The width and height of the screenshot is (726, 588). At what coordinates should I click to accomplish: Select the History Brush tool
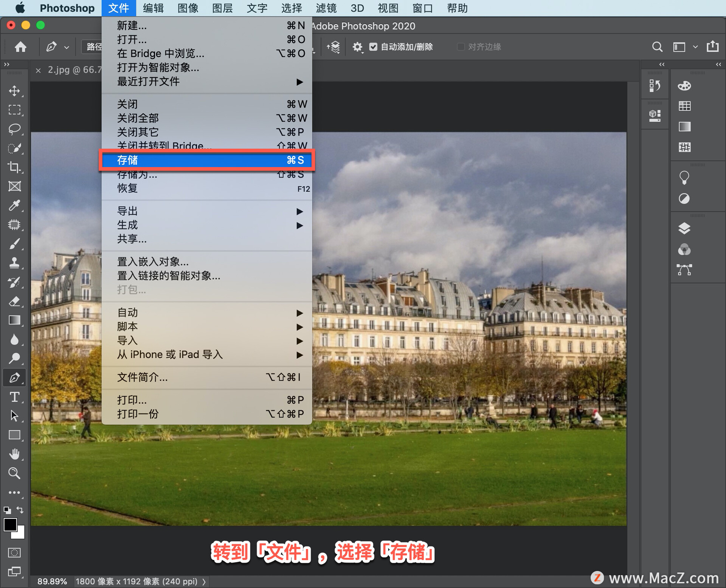(14, 282)
